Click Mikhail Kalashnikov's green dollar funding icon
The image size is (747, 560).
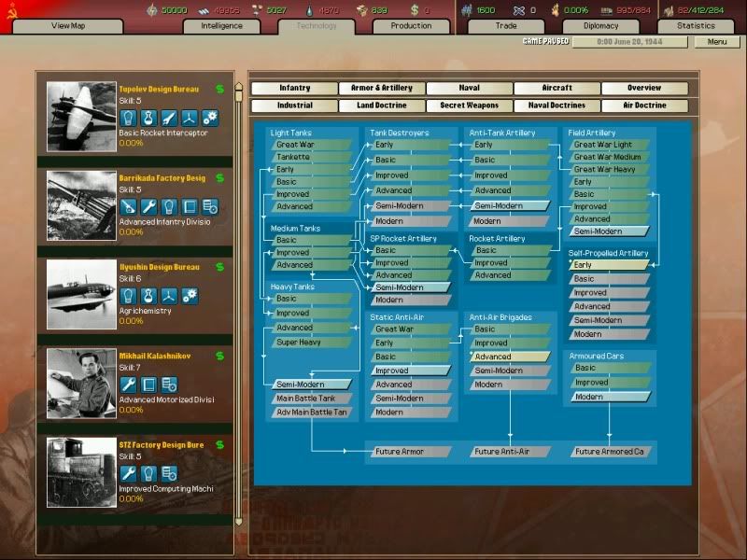coord(219,356)
